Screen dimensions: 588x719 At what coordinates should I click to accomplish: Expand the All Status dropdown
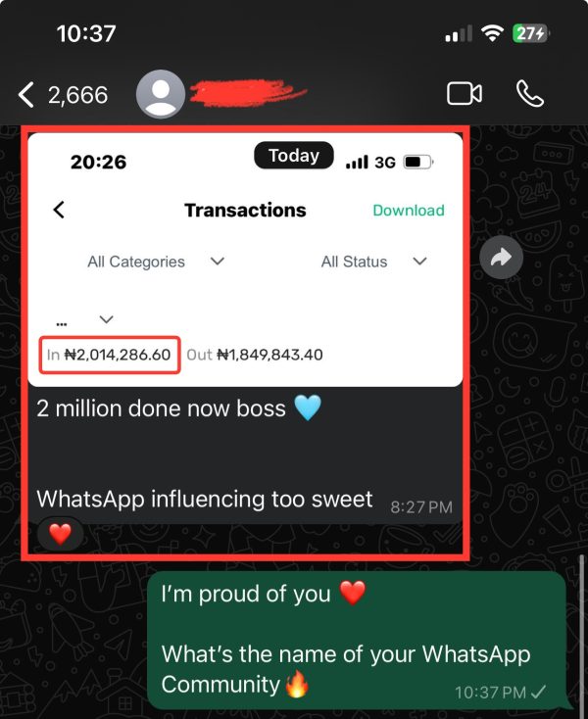tap(374, 262)
